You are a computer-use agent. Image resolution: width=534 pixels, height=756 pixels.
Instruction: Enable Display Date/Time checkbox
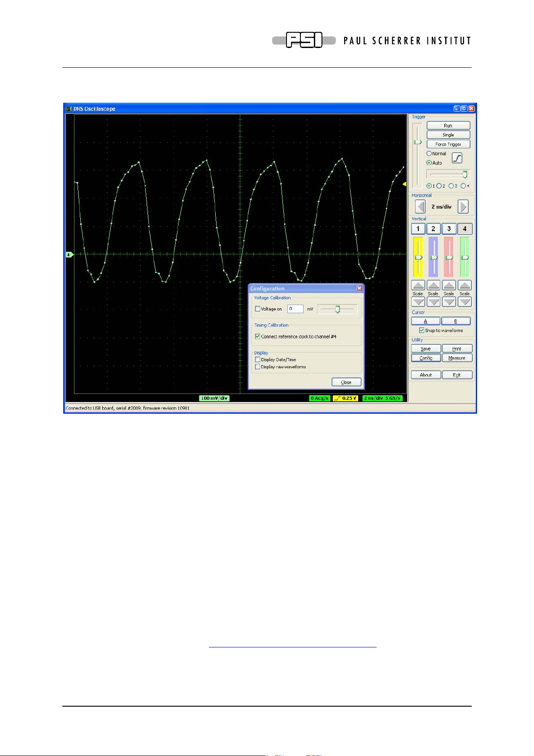point(257,359)
